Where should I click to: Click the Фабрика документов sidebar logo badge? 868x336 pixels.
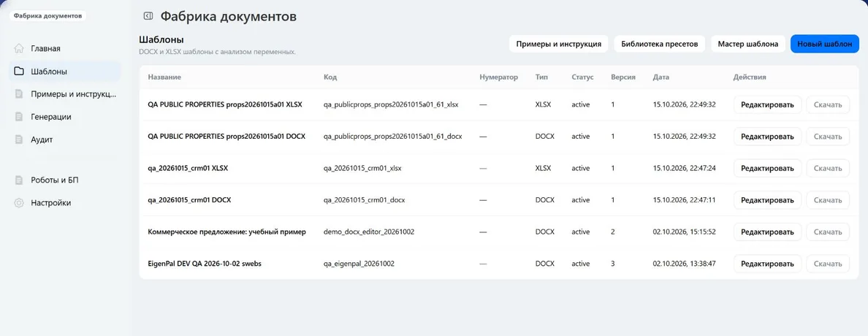(x=47, y=16)
